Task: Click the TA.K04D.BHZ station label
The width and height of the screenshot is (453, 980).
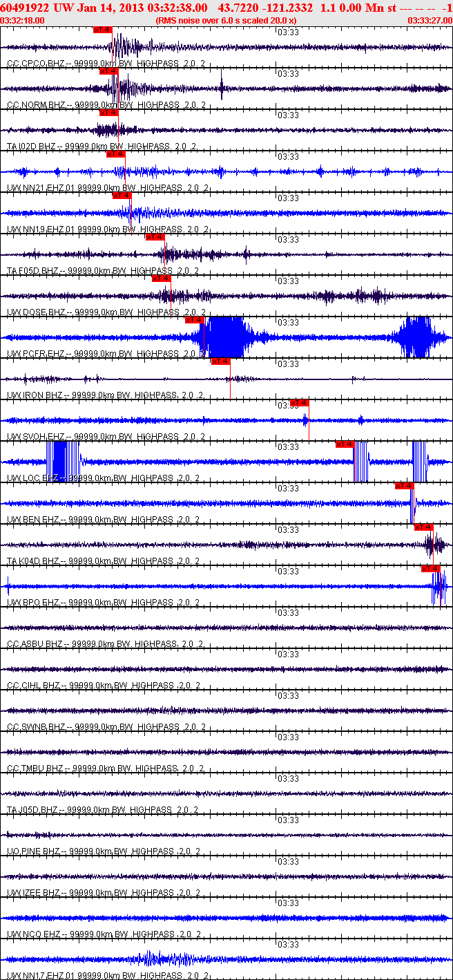Action: [x=34, y=561]
